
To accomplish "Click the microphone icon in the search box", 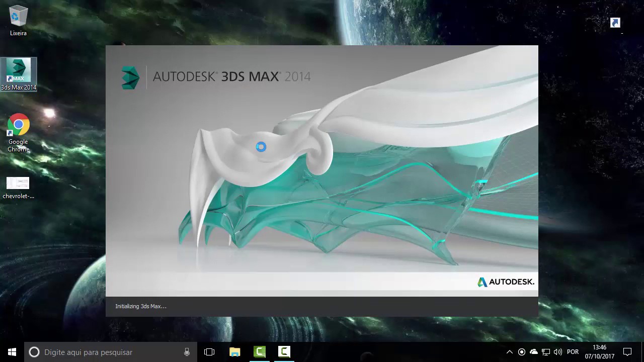I will [187, 352].
